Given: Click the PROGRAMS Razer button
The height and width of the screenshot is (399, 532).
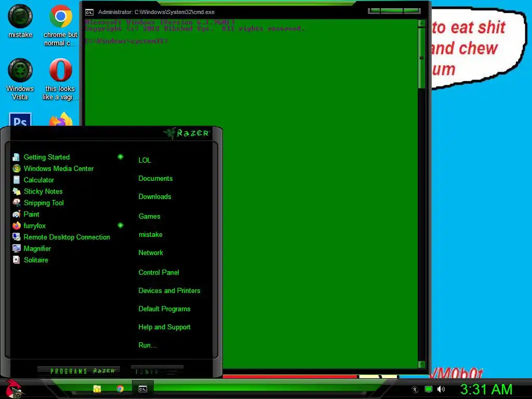Looking at the screenshot, I should (x=79, y=371).
